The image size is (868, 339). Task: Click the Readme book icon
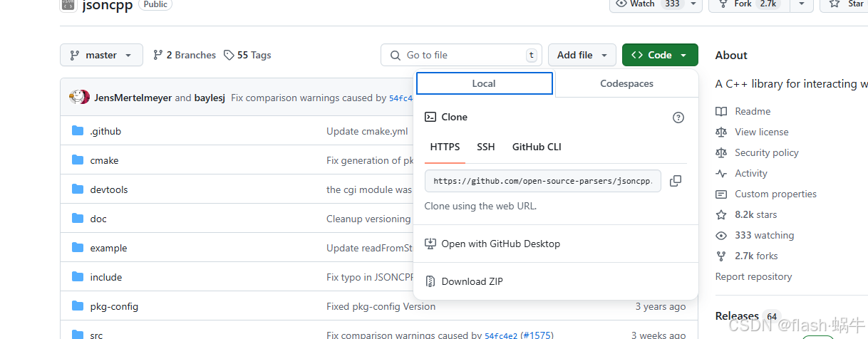tap(721, 111)
